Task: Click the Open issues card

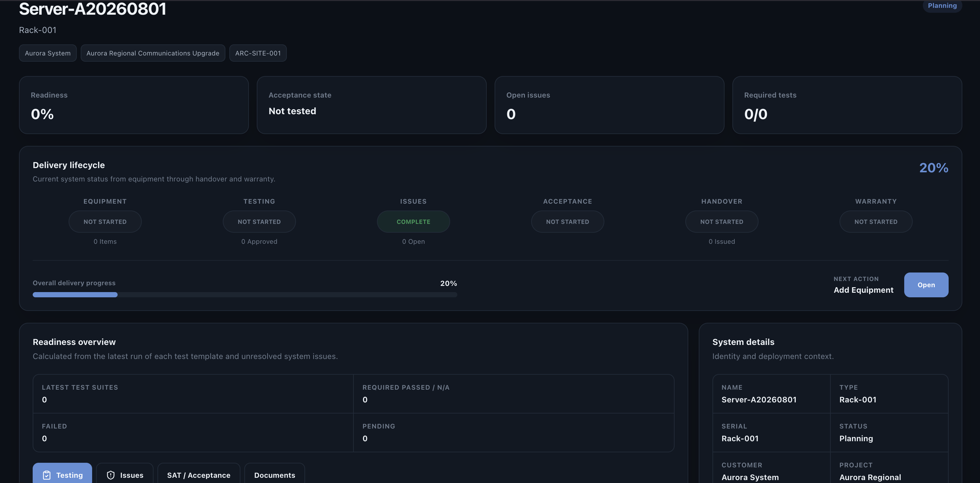Action: click(610, 105)
